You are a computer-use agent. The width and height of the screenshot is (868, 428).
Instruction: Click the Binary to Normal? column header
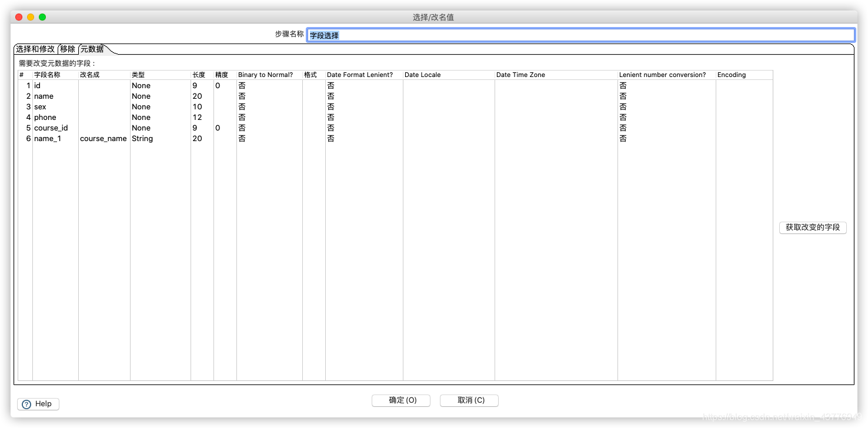pos(269,75)
